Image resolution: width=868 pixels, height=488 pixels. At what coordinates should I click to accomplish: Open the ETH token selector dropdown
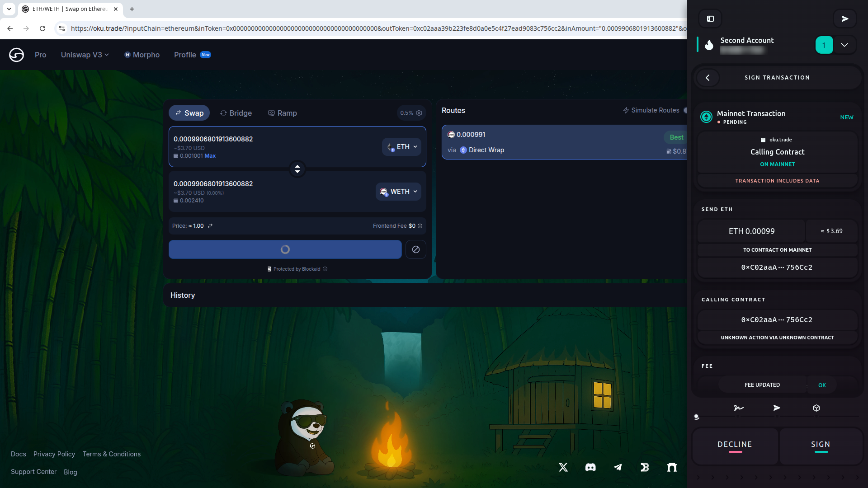[x=402, y=147]
